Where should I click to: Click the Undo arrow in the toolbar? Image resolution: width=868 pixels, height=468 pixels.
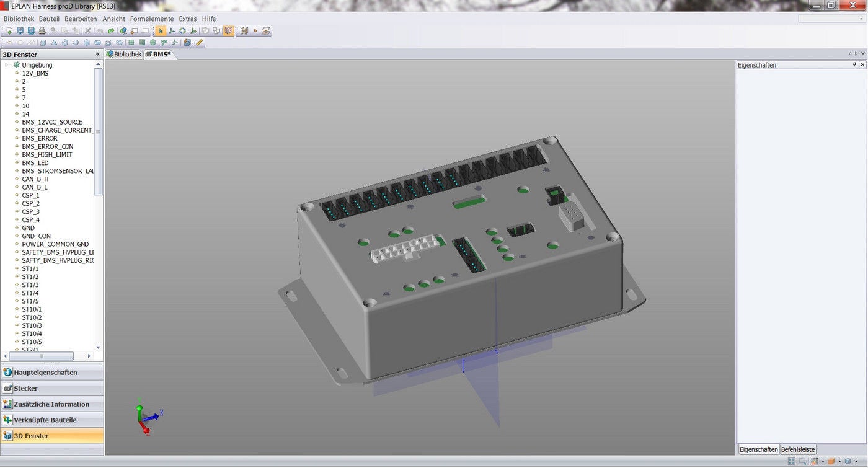click(x=100, y=30)
